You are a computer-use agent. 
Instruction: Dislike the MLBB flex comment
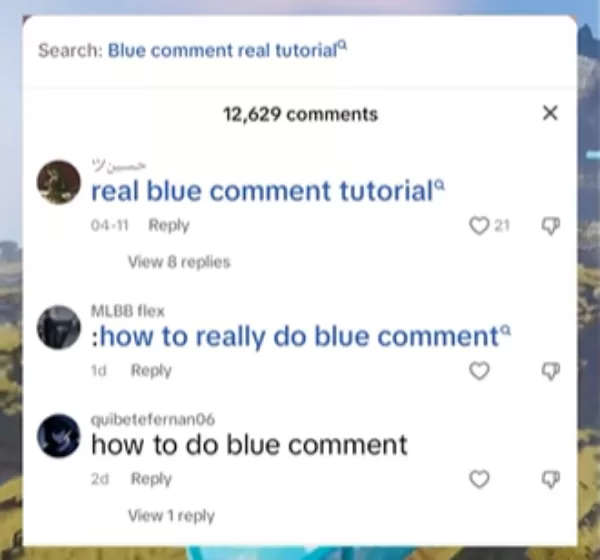[551, 371]
